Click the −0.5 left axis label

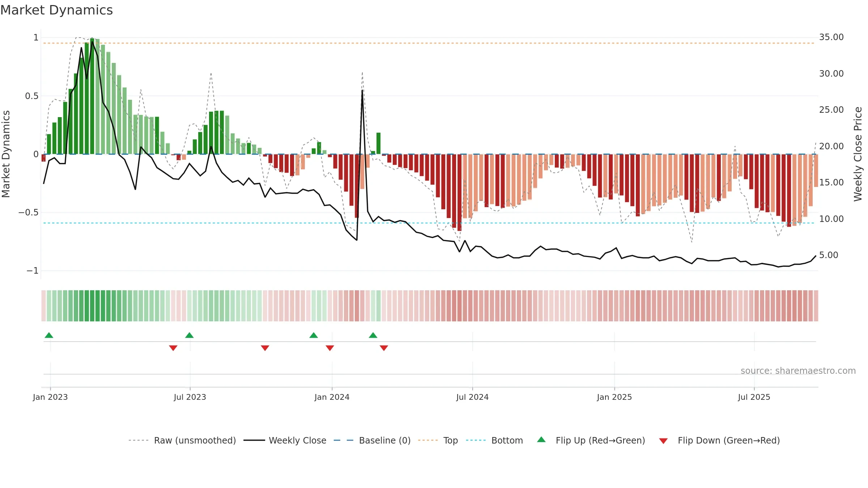tap(28, 213)
